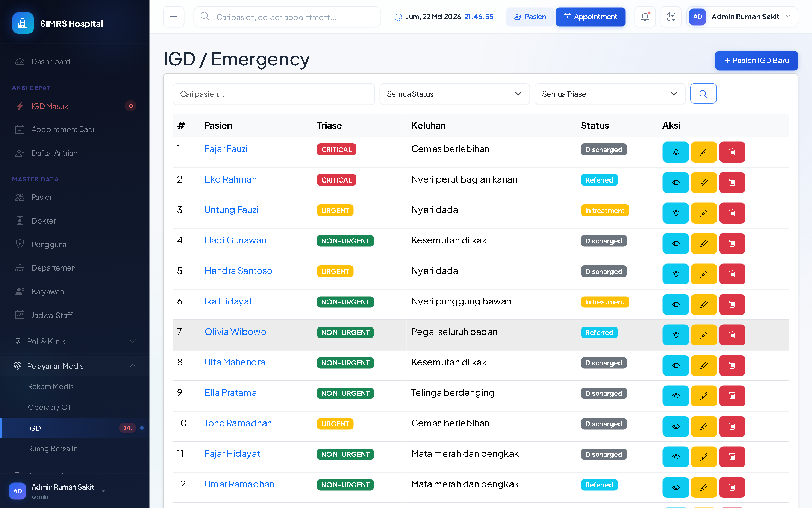Open patient link Tono Ramadhan
This screenshot has height=508, width=812.
coord(238,423)
